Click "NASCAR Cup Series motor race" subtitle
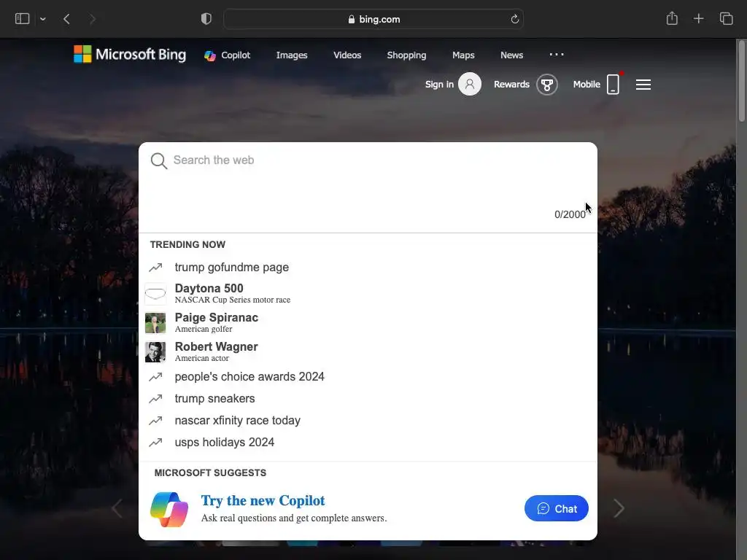Screen dimensions: 747x560 (x=233, y=300)
